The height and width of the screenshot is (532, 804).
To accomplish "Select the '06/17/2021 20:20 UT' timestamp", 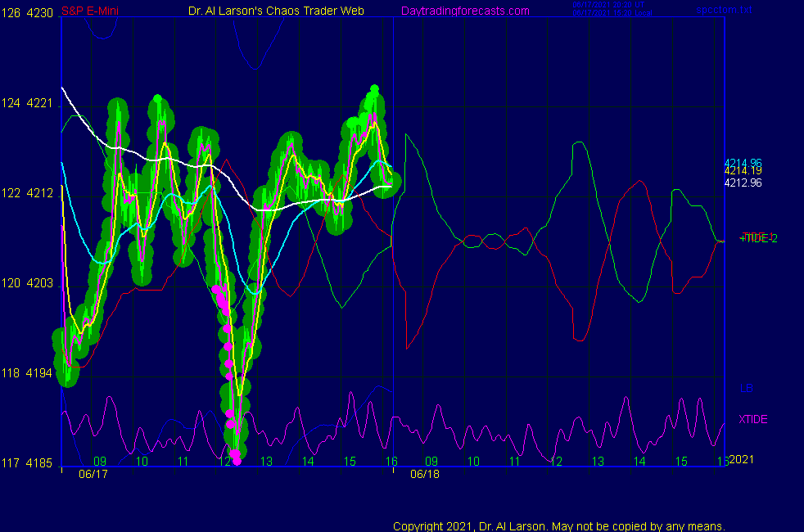I will (x=608, y=5).
